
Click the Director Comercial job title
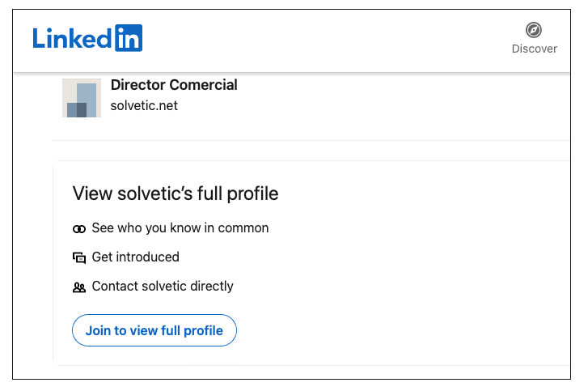click(174, 85)
